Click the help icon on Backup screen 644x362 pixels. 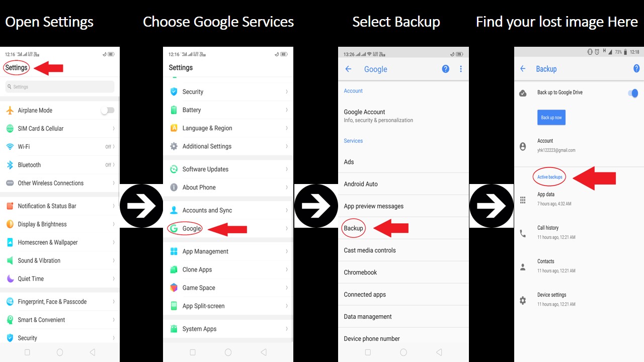pos(636,68)
